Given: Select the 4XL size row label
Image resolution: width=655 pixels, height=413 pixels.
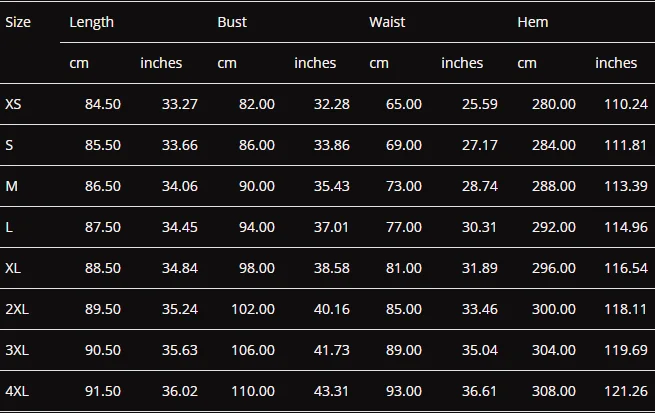Looking at the screenshot, I should tap(17, 391).
